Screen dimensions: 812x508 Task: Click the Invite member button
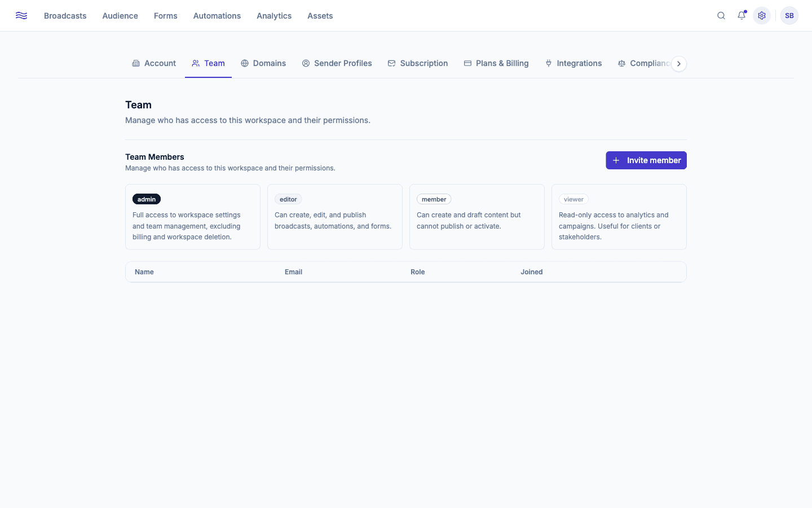(646, 160)
